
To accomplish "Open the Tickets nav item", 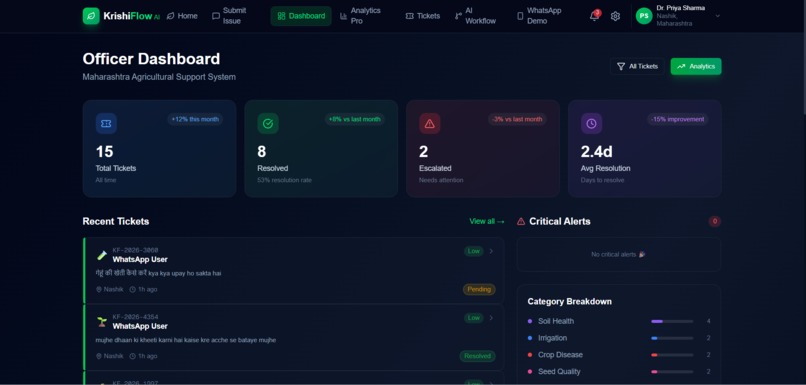I will pos(423,16).
